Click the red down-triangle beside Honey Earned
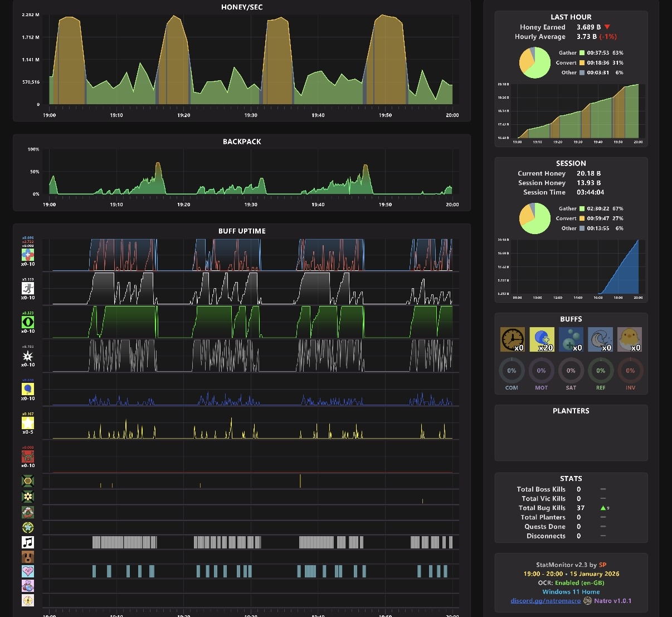The image size is (672, 617). [607, 27]
